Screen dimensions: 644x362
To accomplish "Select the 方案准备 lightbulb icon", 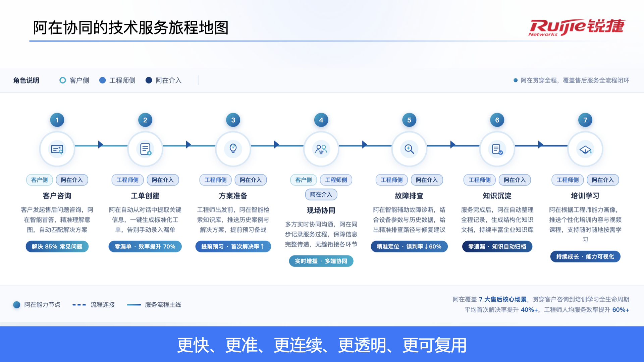I will coord(233,148).
